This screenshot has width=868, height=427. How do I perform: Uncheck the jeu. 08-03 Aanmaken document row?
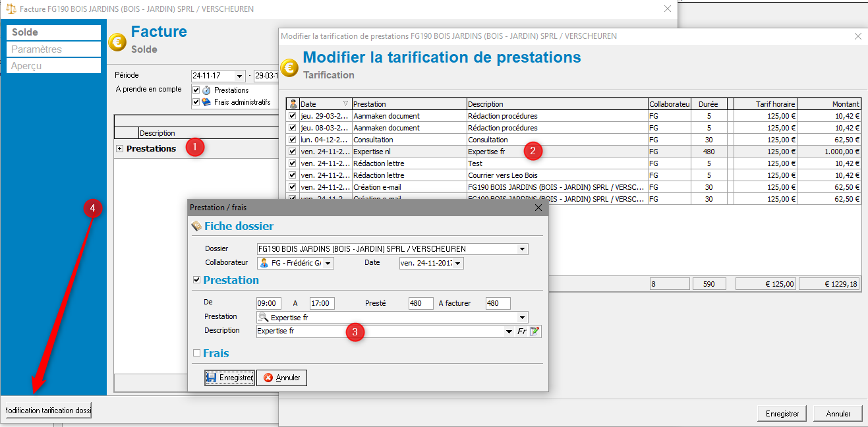coord(293,128)
